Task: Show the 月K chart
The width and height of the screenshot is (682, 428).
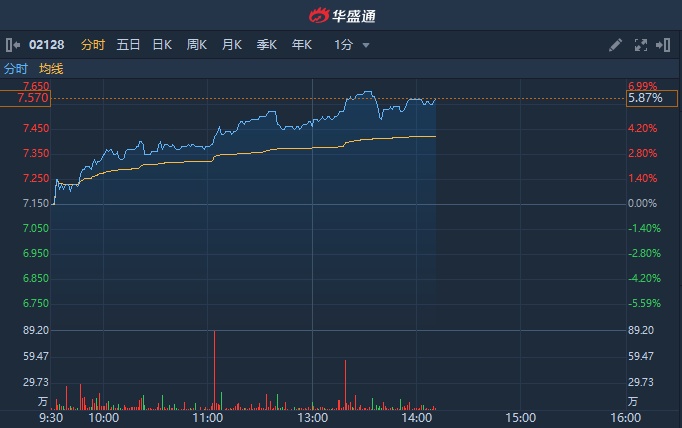Action: coord(232,45)
